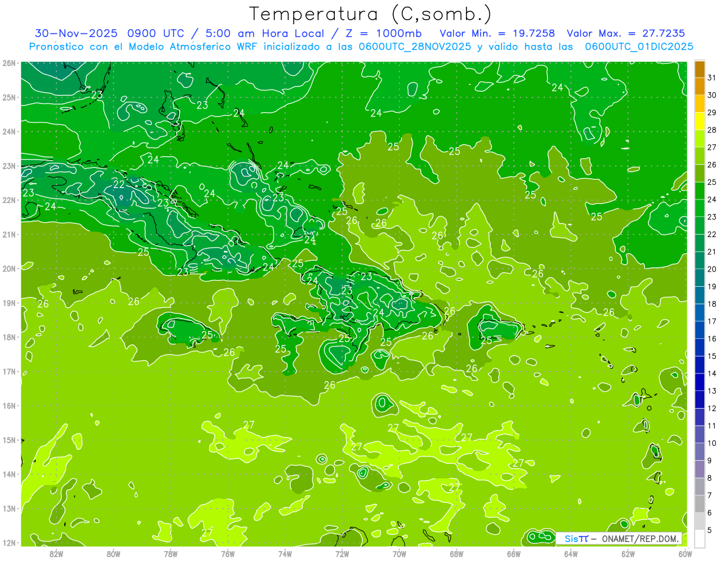
Task: Click the 25N latitude axis label
Action: coord(9,98)
